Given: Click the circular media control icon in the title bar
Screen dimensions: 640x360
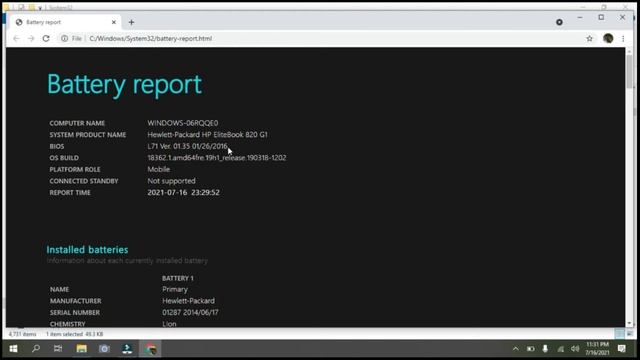Looking at the screenshot, I should [x=559, y=22].
